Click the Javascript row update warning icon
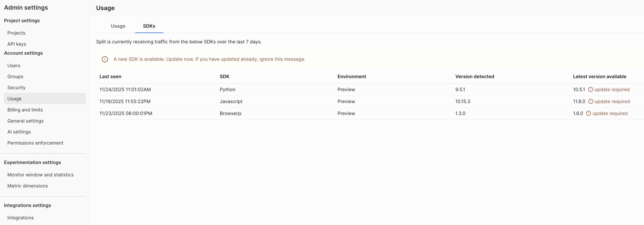The image size is (644, 225). (590, 101)
